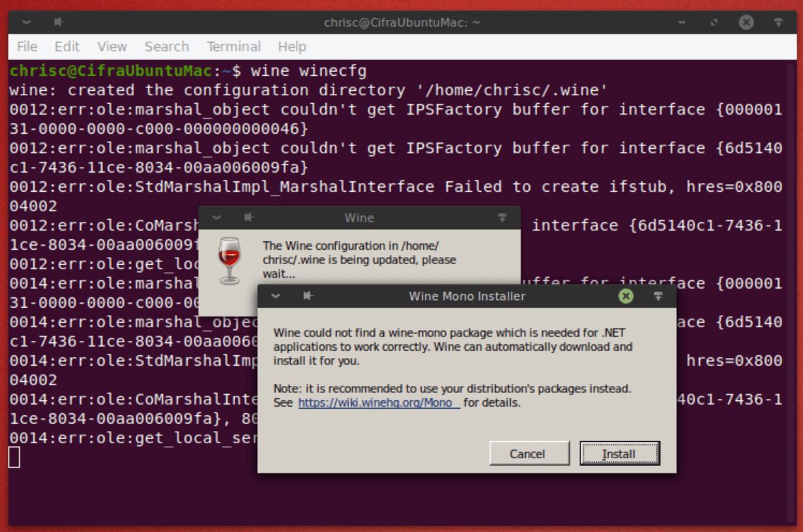Open the Search menu in terminal
The image size is (803, 532).
click(x=167, y=47)
